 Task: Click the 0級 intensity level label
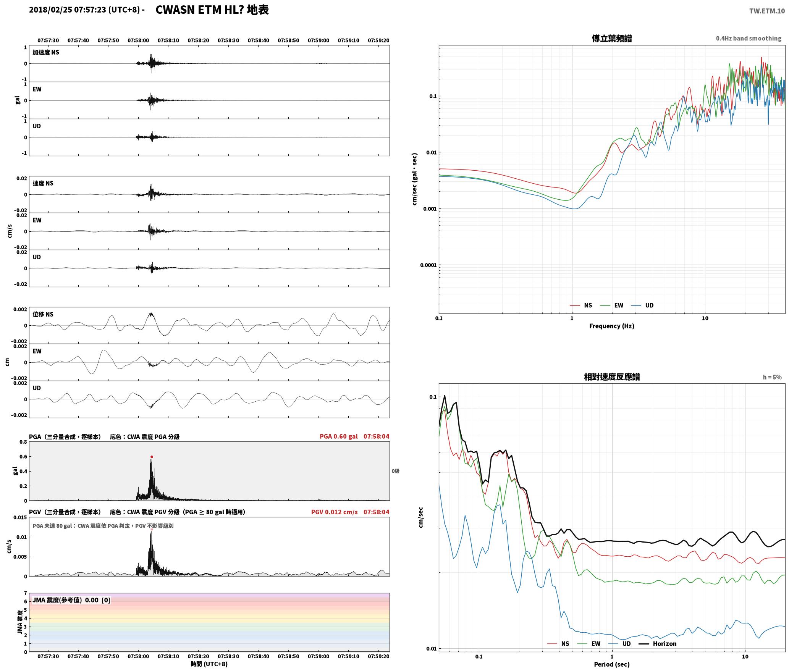[x=395, y=471]
